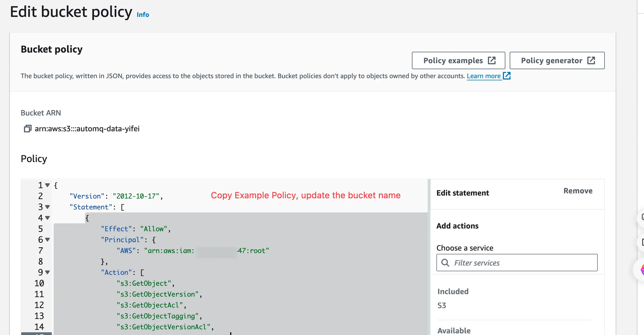644x335 pixels.
Task: Collapse the Principal block at line 6
Action: (47, 240)
